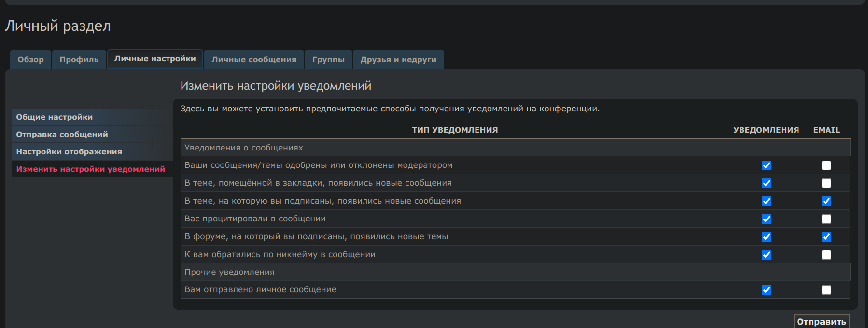Disable email for subscribed forum new topics

pyautogui.click(x=826, y=237)
